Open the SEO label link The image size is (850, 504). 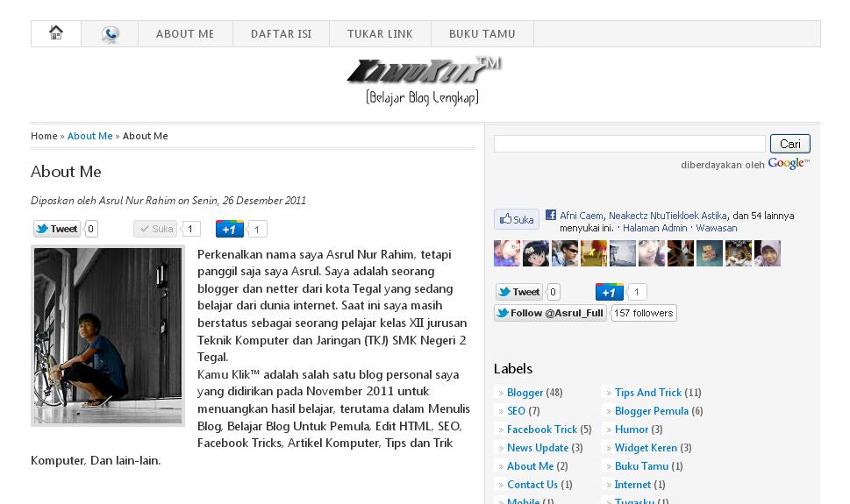coord(516,411)
